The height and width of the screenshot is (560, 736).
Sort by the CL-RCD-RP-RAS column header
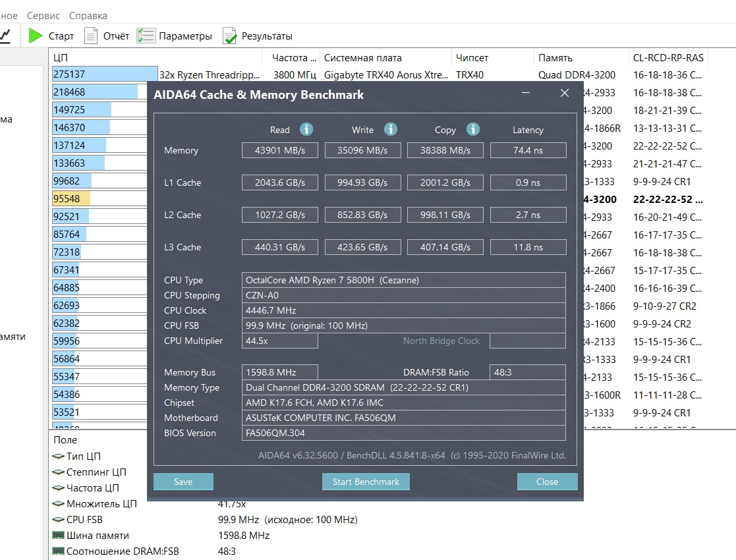click(x=668, y=58)
